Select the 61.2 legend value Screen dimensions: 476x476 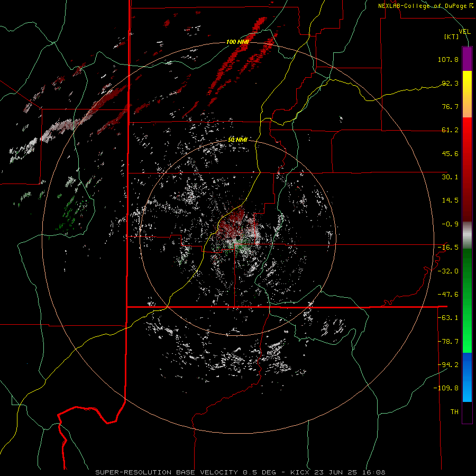450,130
